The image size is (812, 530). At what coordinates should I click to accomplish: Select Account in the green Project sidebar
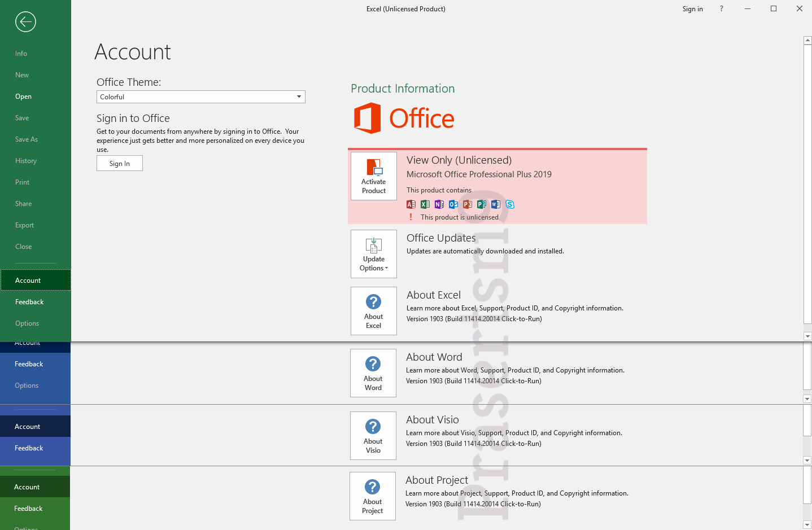click(x=35, y=487)
